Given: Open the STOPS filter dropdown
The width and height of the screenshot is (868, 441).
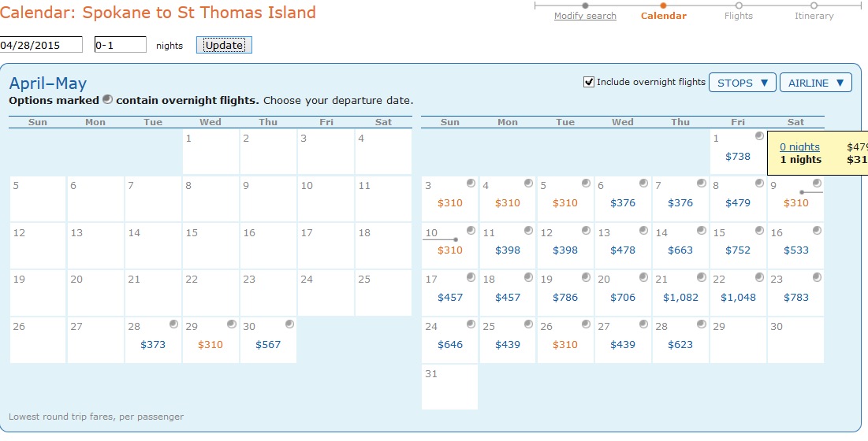Looking at the screenshot, I should [x=742, y=83].
